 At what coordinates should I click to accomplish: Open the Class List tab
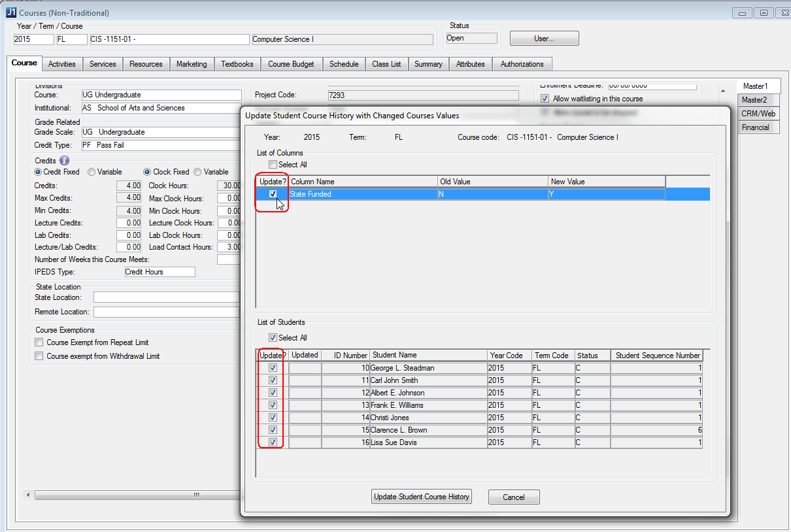click(x=386, y=64)
